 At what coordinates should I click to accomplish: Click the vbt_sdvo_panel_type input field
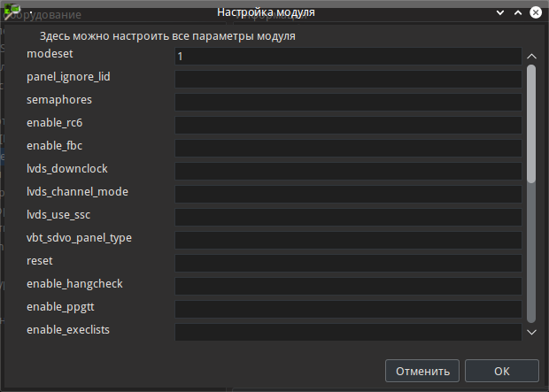click(x=347, y=240)
